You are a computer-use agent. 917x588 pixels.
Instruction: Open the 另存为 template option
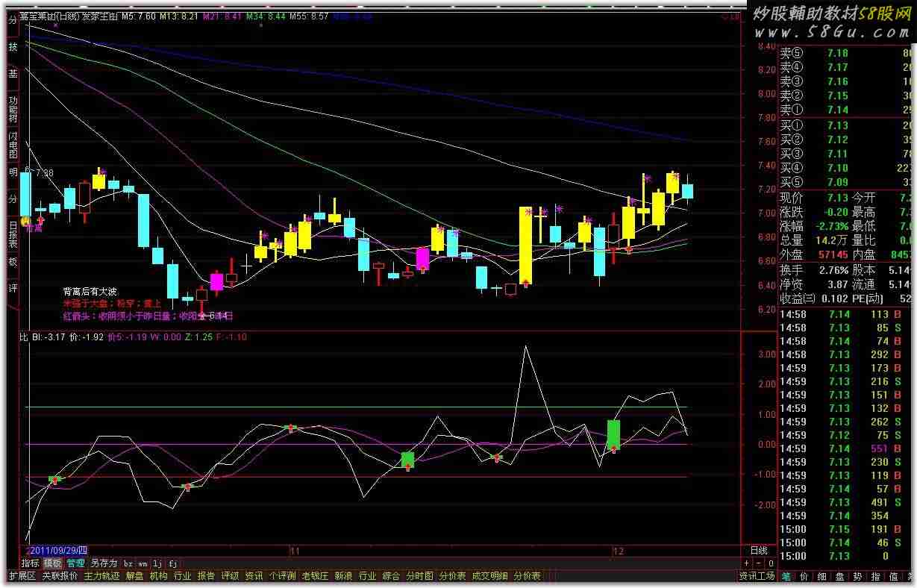click(x=104, y=563)
